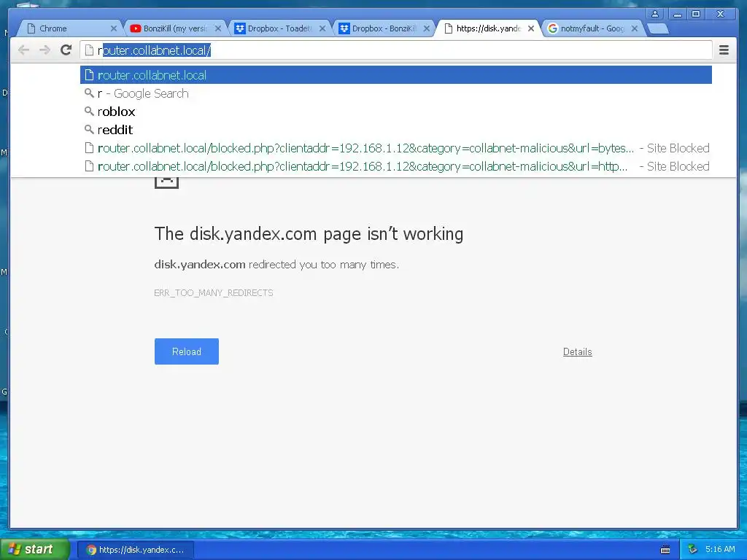Close the BonziKill YouTube tab

(217, 28)
